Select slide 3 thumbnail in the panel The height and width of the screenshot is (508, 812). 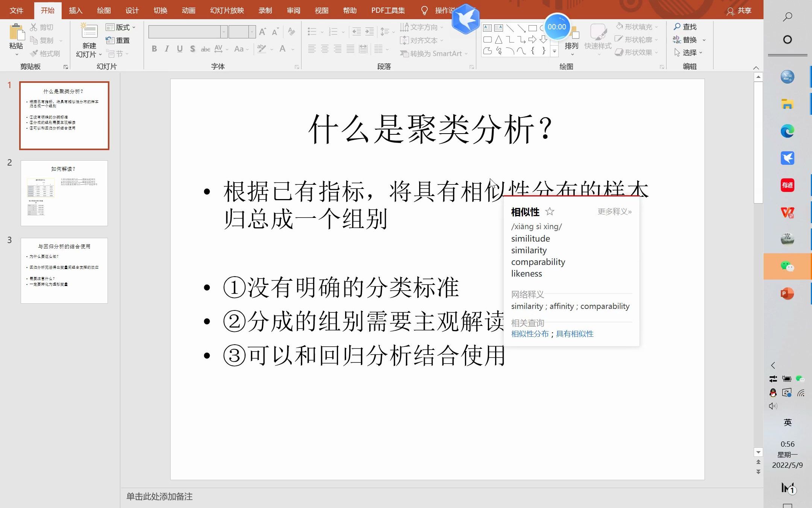pos(64,270)
